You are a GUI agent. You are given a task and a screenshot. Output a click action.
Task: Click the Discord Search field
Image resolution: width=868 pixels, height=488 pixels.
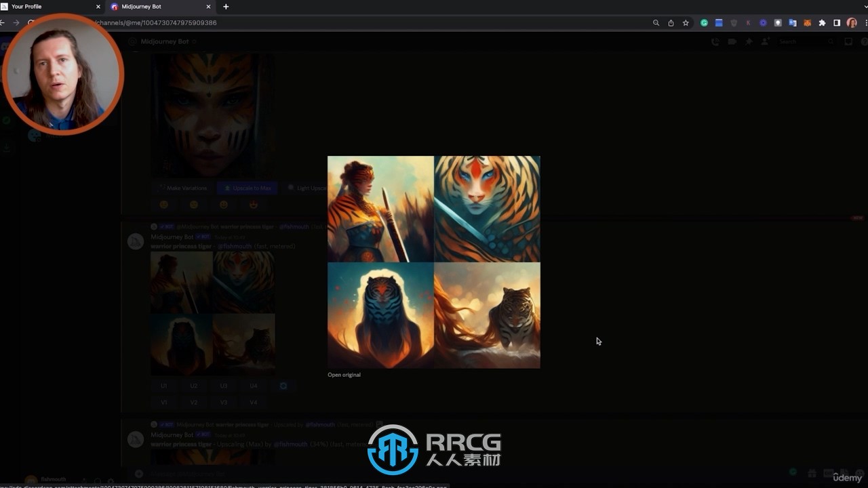point(806,41)
